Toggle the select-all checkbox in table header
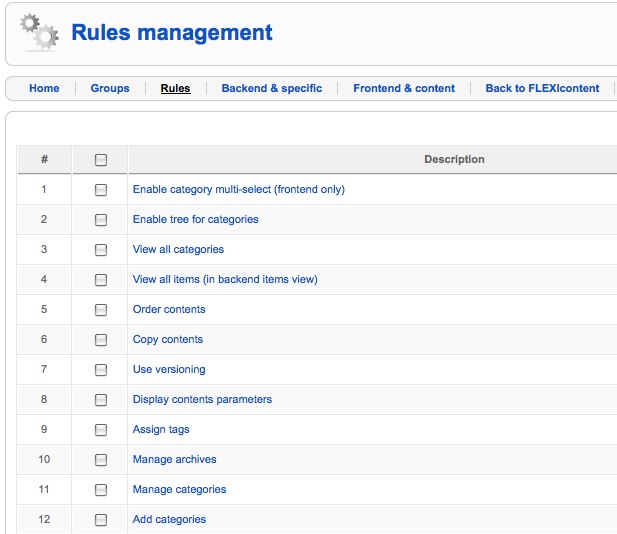The image size is (617, 534). coord(101,160)
